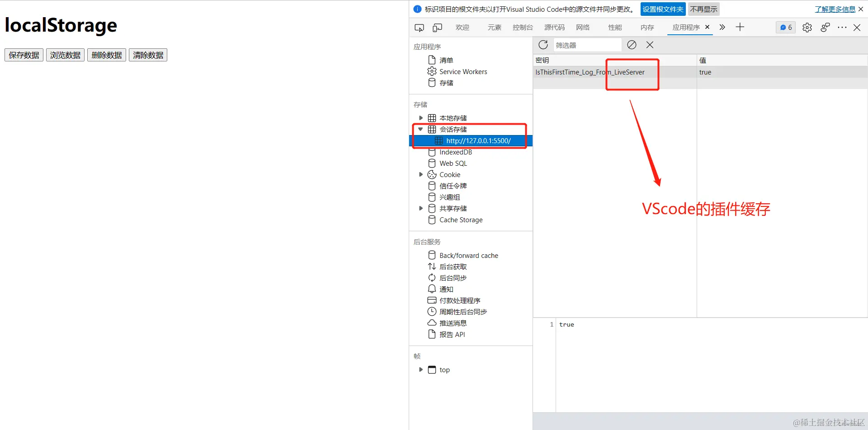
Task: Open the 6 issues counter
Action: click(786, 28)
